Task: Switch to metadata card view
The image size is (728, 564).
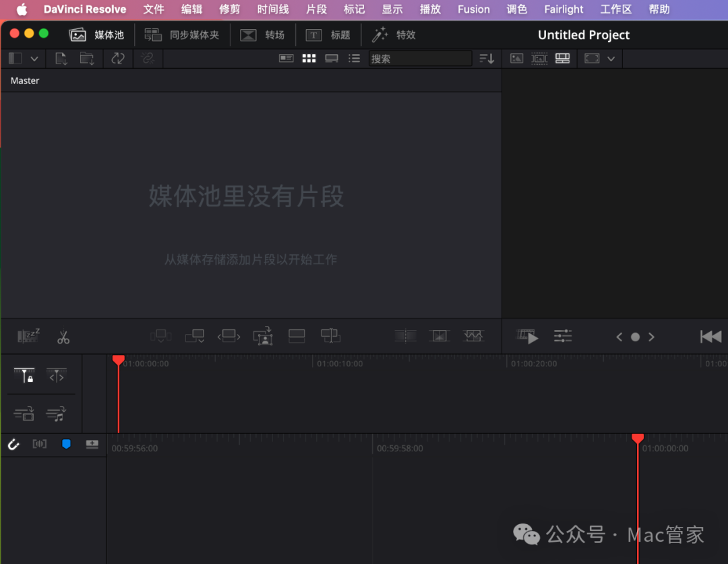Action: [x=286, y=59]
